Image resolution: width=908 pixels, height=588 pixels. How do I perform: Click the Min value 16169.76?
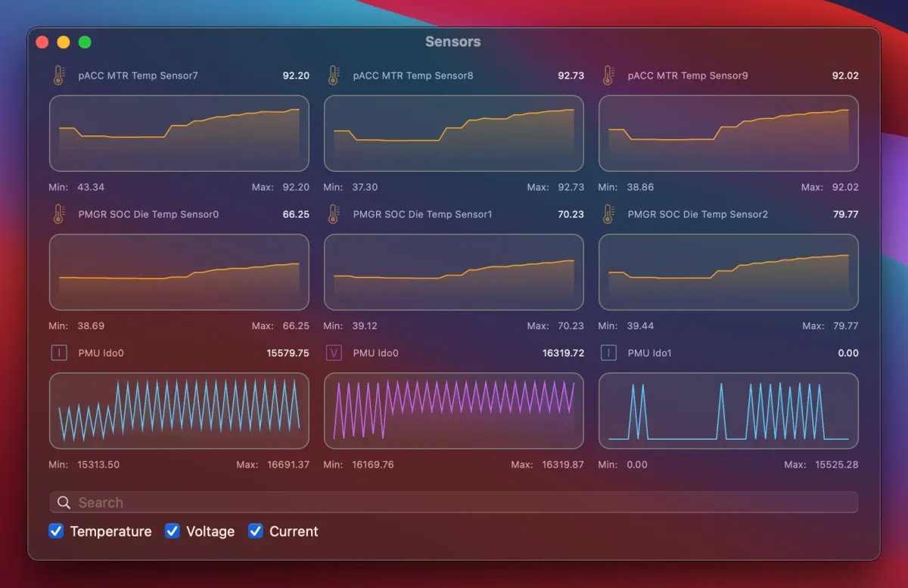373,465
